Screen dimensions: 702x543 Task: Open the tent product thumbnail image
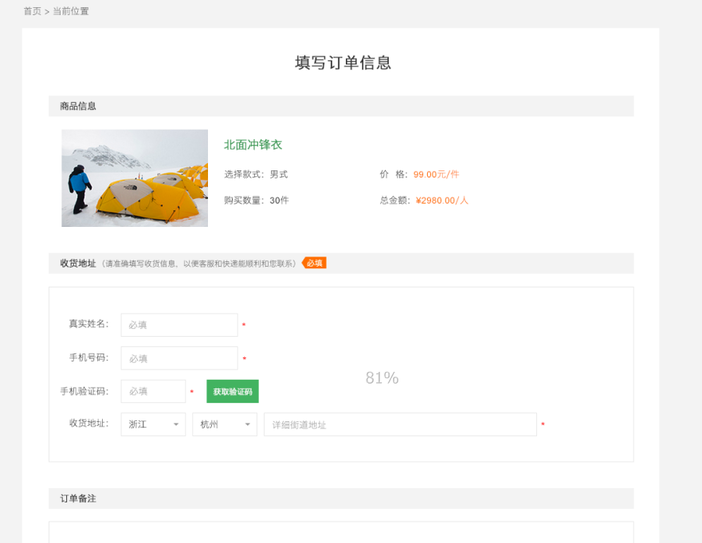[x=134, y=178]
